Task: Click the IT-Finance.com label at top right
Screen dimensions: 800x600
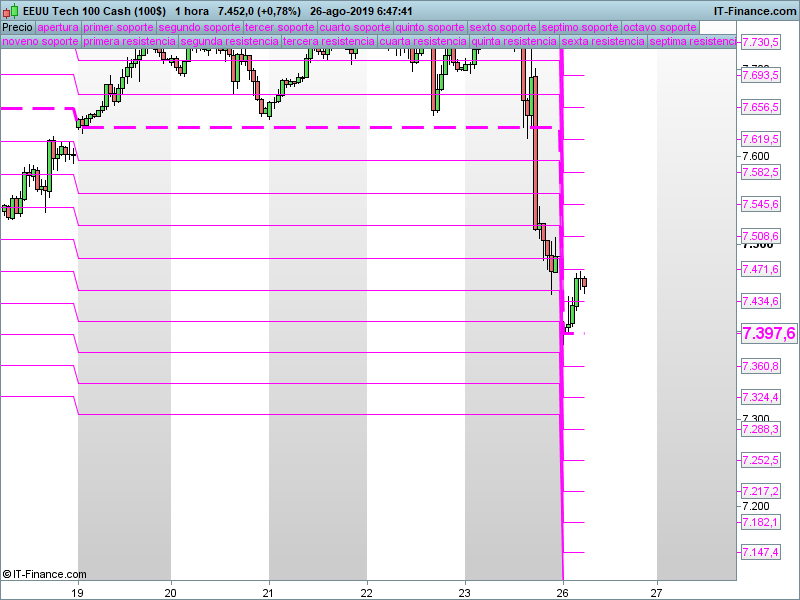Action: click(x=755, y=11)
